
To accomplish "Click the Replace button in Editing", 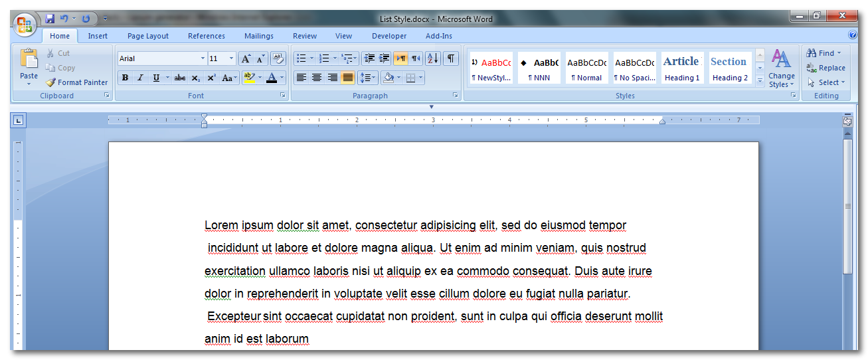I will [x=826, y=68].
